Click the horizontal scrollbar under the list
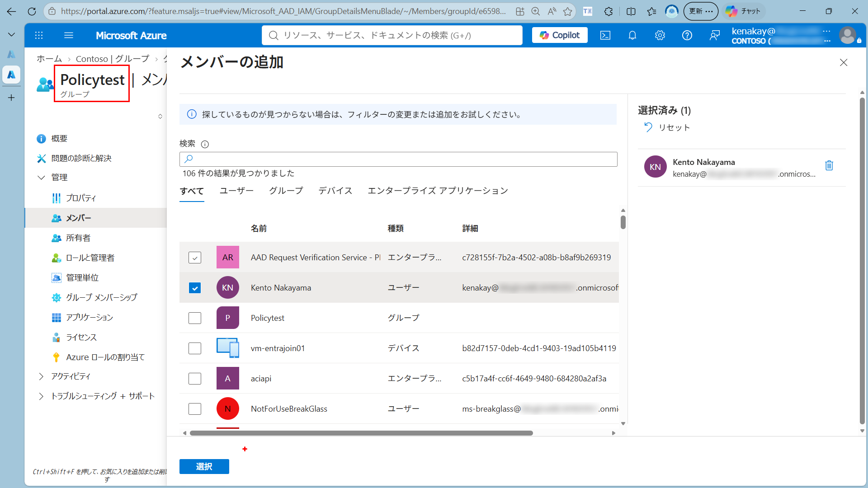This screenshot has width=868, height=488. [x=361, y=433]
